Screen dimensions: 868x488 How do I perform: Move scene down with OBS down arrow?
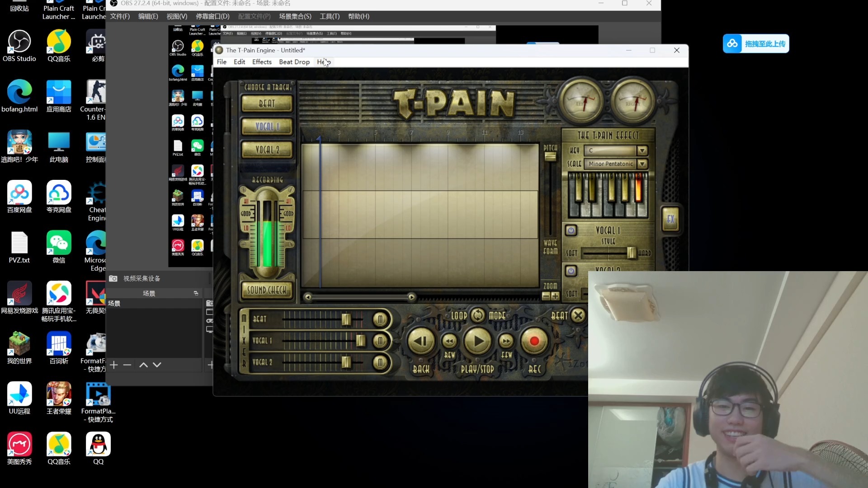point(157,365)
